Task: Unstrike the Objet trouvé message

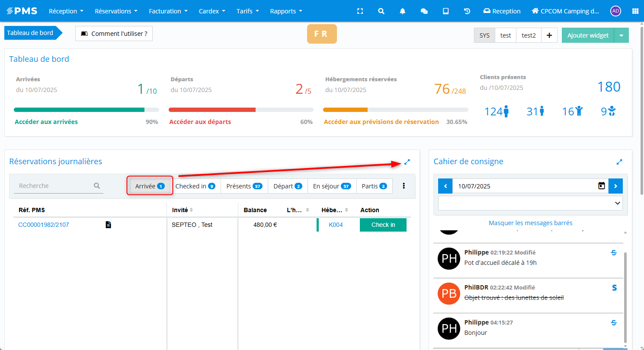Action: [x=614, y=288]
